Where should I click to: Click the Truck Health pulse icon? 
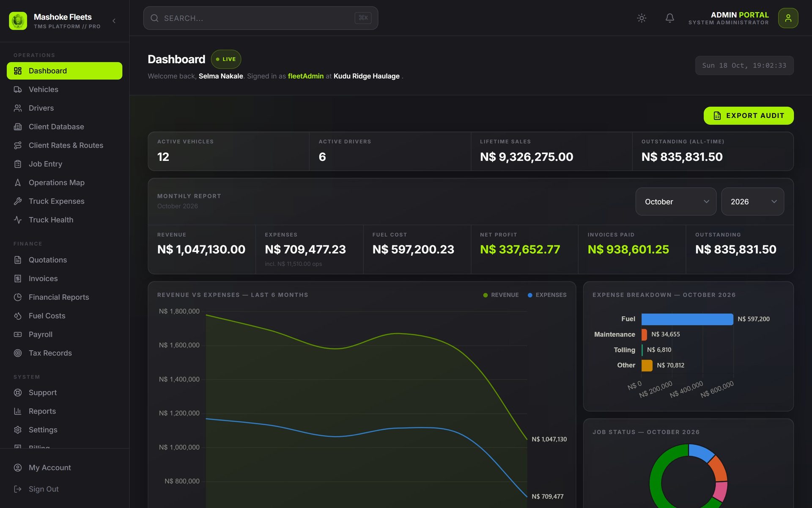[x=18, y=220]
